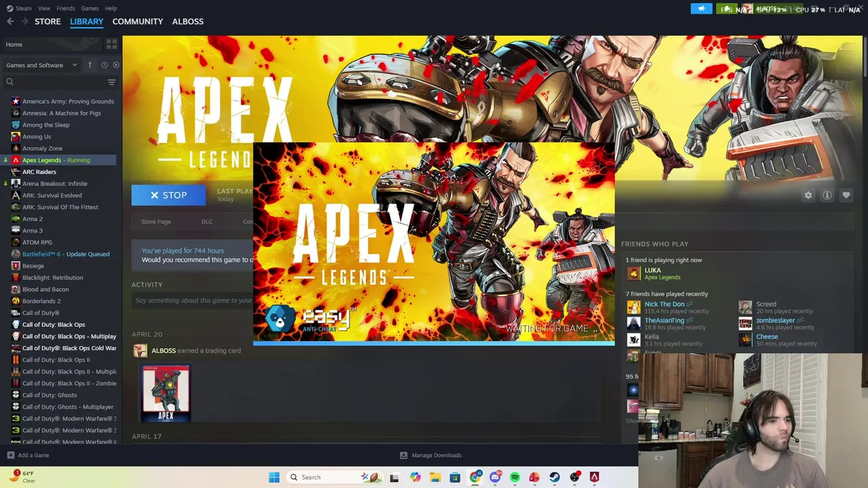
Task: Click Add a Game
Action: click(x=28, y=455)
